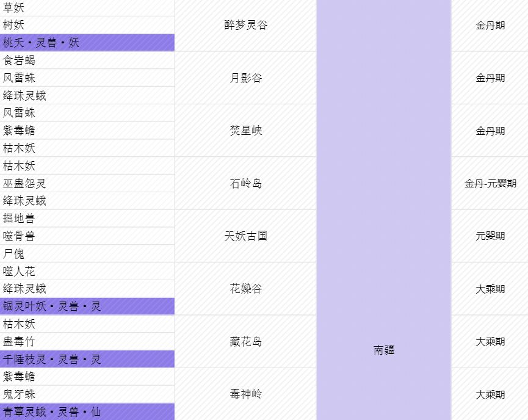Select the 月影谷 location cell
This screenshot has width=528, height=420.
(246, 78)
